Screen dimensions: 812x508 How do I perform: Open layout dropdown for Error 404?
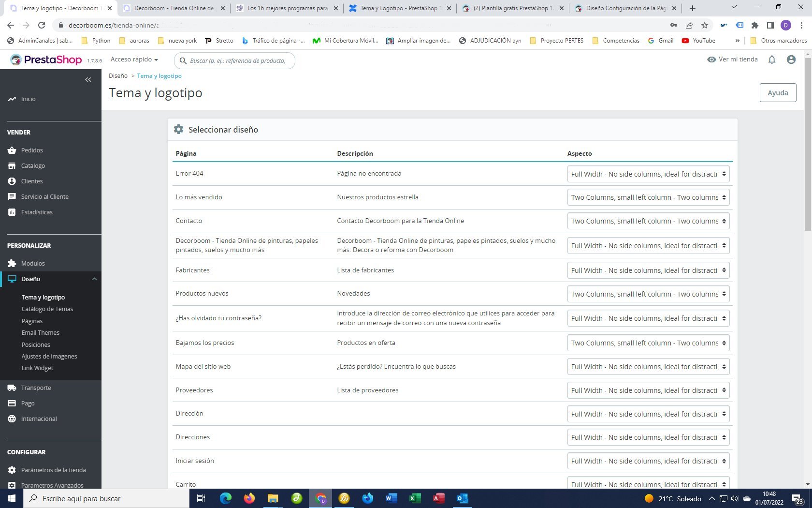click(648, 174)
